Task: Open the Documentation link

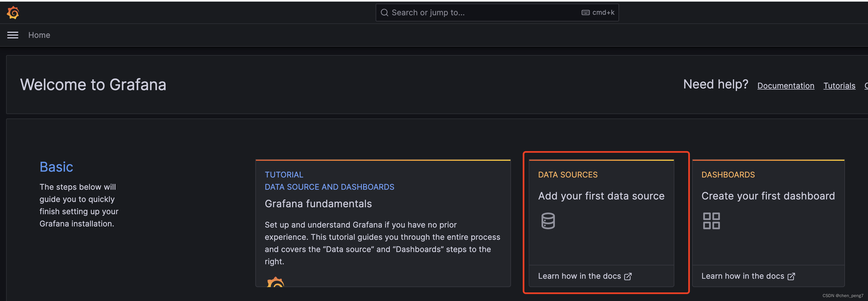Action: click(x=786, y=86)
